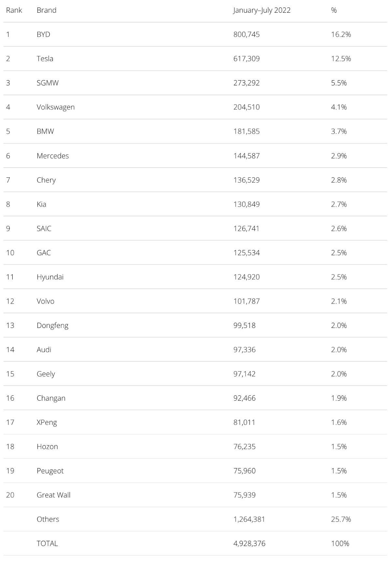Select the BMW row label
Screen dimensions: 392x561
pos(45,131)
